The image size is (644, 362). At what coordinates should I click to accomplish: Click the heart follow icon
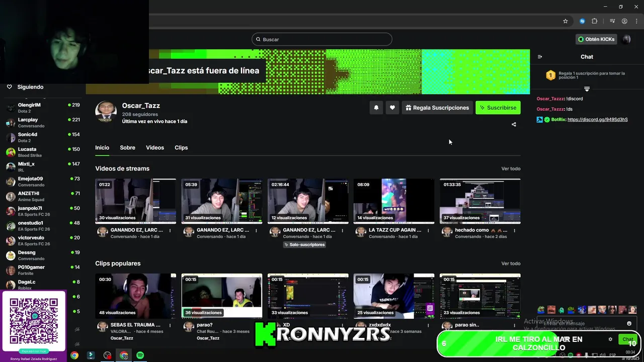pyautogui.click(x=392, y=108)
